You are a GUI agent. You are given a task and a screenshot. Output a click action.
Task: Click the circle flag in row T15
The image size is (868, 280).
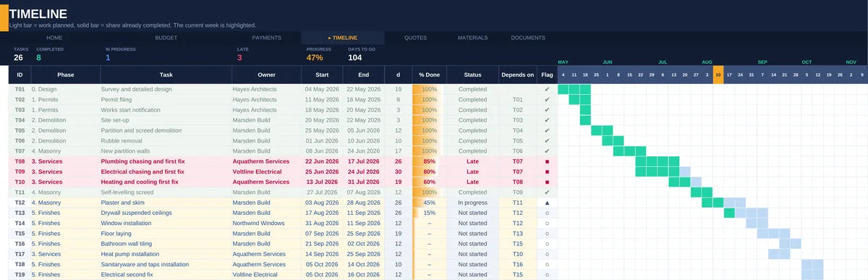547,234
